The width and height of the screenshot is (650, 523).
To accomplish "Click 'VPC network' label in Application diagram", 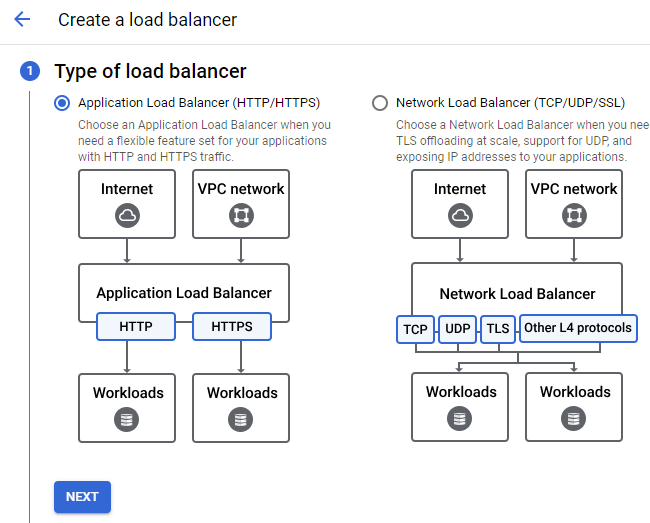I will click(x=241, y=189).
